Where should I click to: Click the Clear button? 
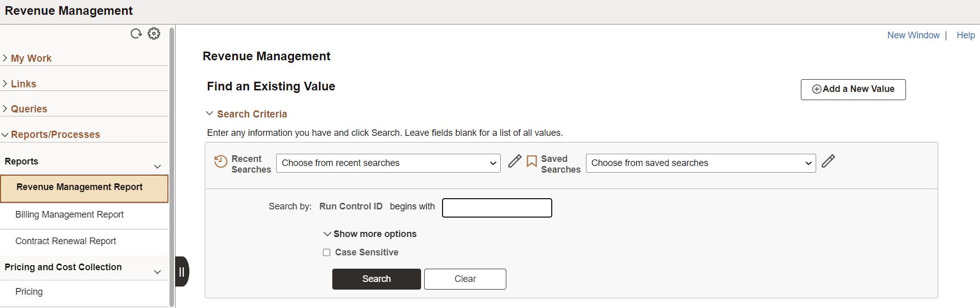[464, 279]
